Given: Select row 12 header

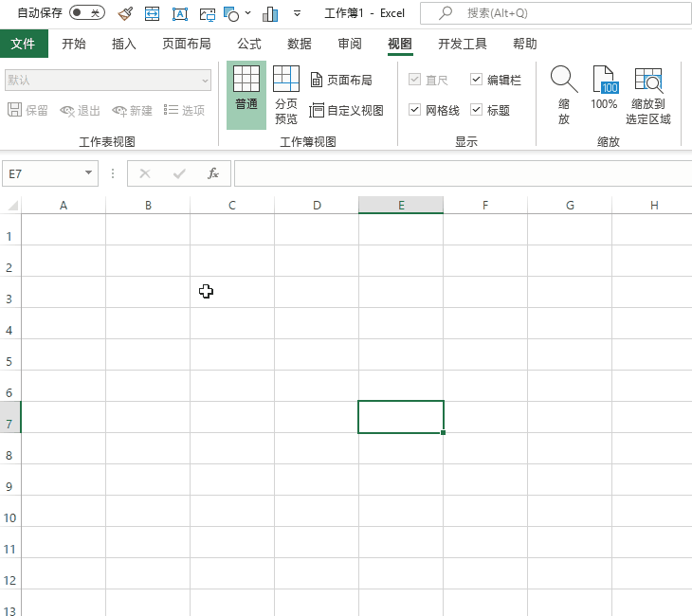Looking at the screenshot, I should [x=10, y=573].
